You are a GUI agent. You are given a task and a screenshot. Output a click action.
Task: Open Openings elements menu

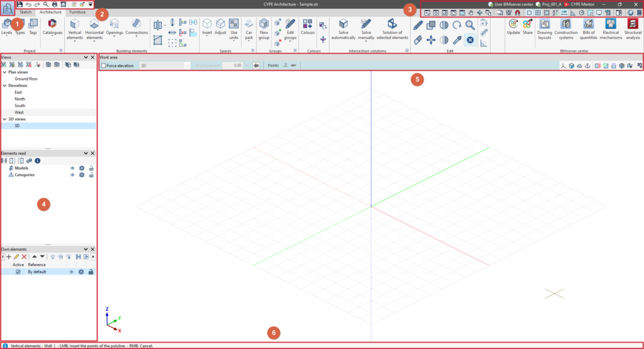(114, 28)
